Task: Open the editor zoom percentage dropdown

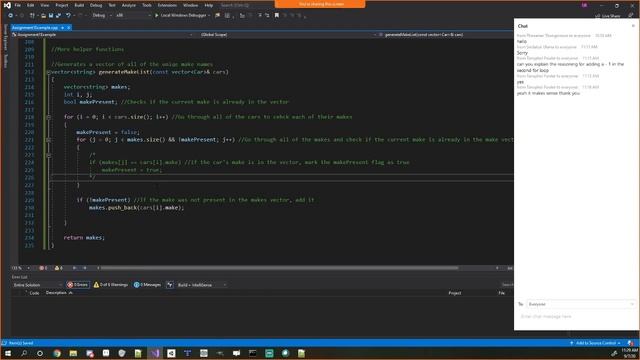Action: tap(20, 268)
